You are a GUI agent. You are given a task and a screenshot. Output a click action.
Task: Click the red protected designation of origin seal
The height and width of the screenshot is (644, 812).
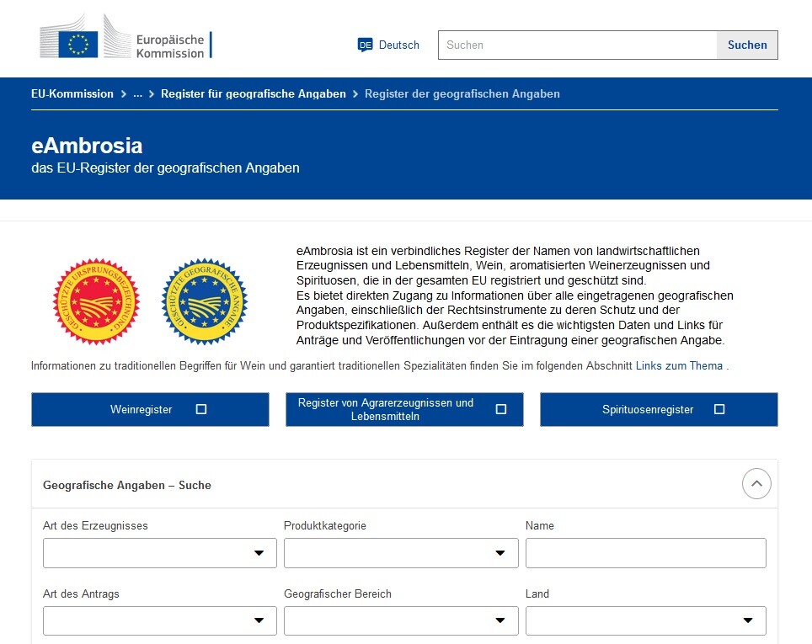coord(96,301)
